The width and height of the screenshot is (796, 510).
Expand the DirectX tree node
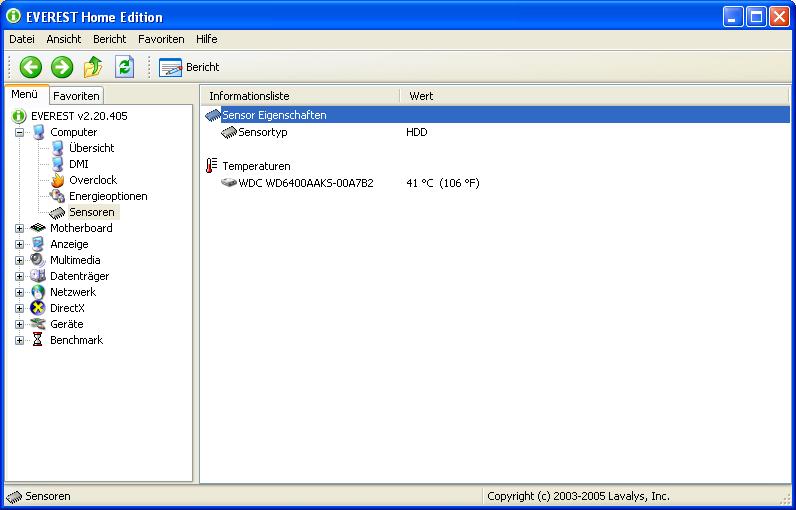[x=19, y=309]
